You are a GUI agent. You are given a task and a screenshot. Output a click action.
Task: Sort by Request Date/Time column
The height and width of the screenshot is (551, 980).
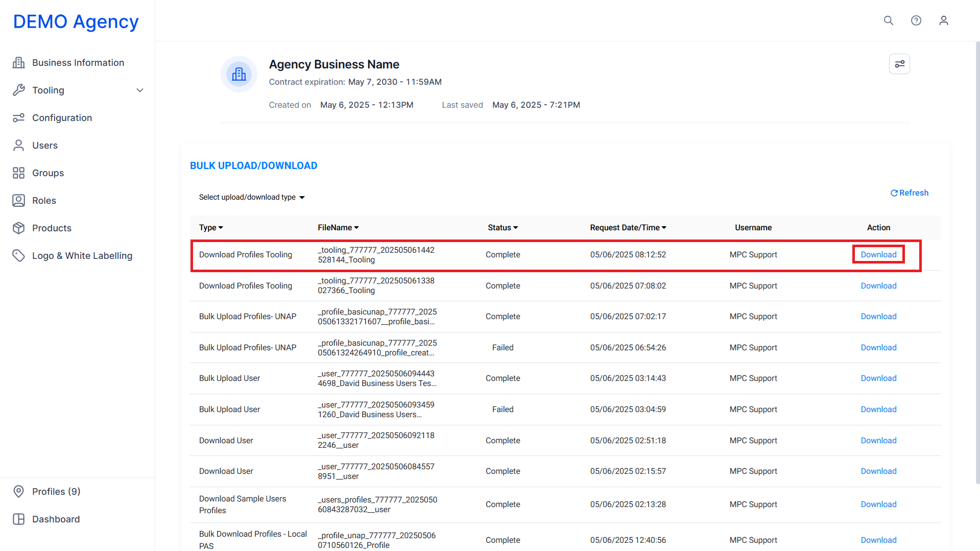tap(628, 228)
